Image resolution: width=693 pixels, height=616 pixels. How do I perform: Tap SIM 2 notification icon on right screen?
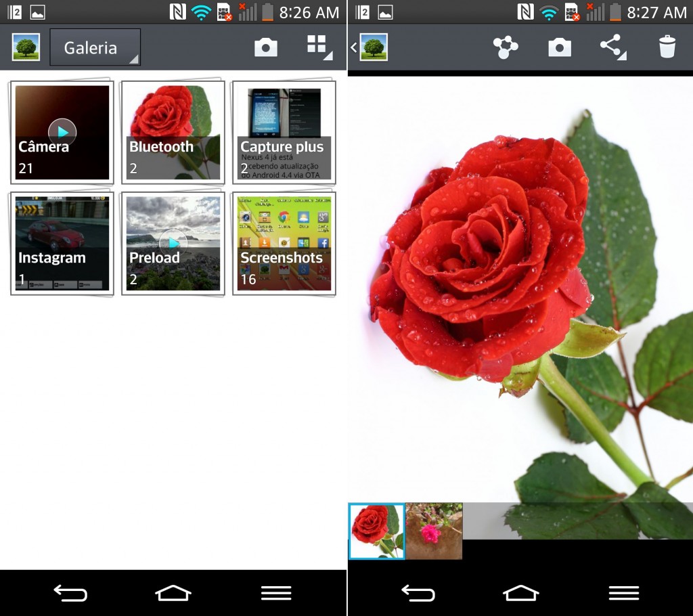[x=362, y=12]
